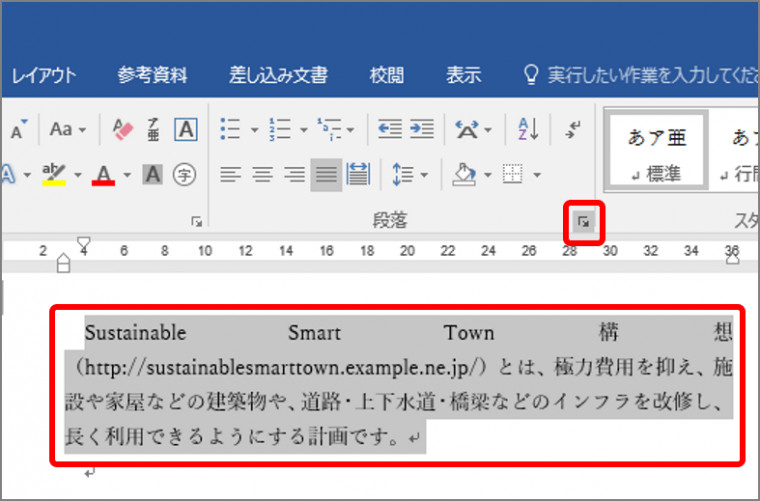The image size is (760, 501).
Task: Click the word Smart in document
Action: pyautogui.click(x=315, y=333)
